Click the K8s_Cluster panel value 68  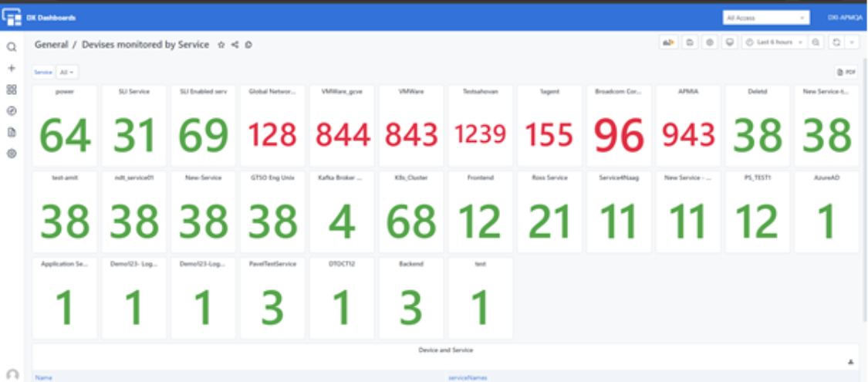[x=411, y=221]
